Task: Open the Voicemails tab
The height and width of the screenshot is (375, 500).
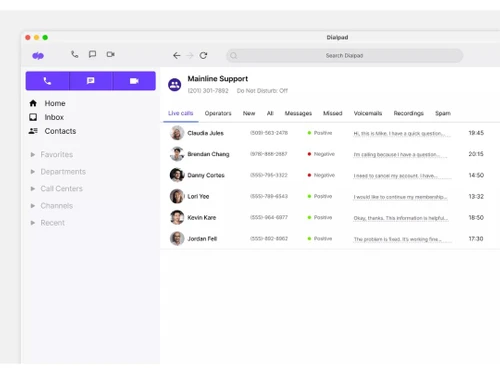Action: (368, 113)
